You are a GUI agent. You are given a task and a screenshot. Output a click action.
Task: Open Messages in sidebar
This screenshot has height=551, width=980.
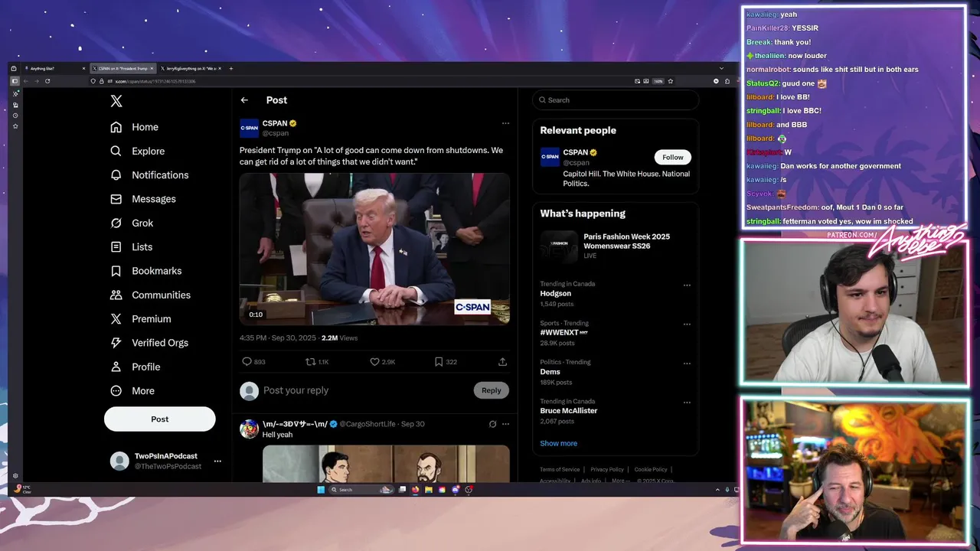143,199
